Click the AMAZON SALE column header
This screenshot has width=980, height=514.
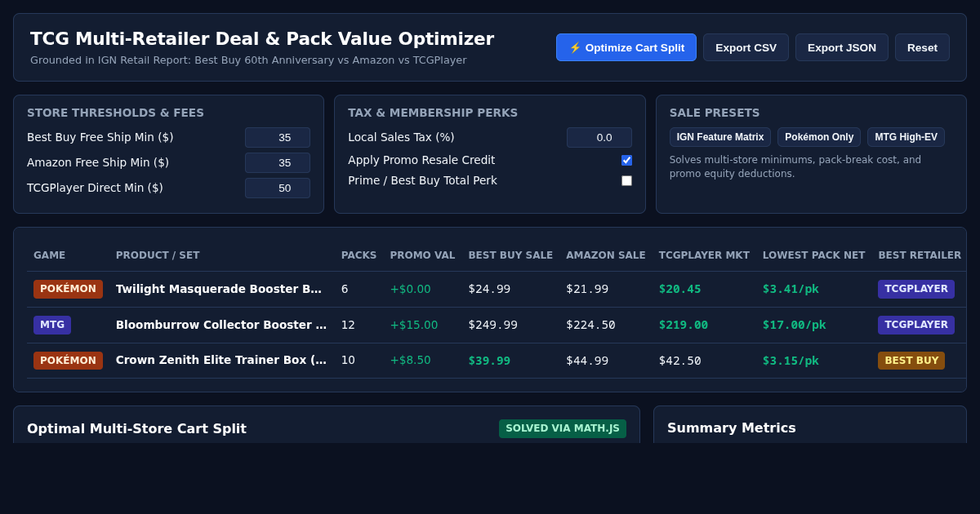[x=606, y=255]
